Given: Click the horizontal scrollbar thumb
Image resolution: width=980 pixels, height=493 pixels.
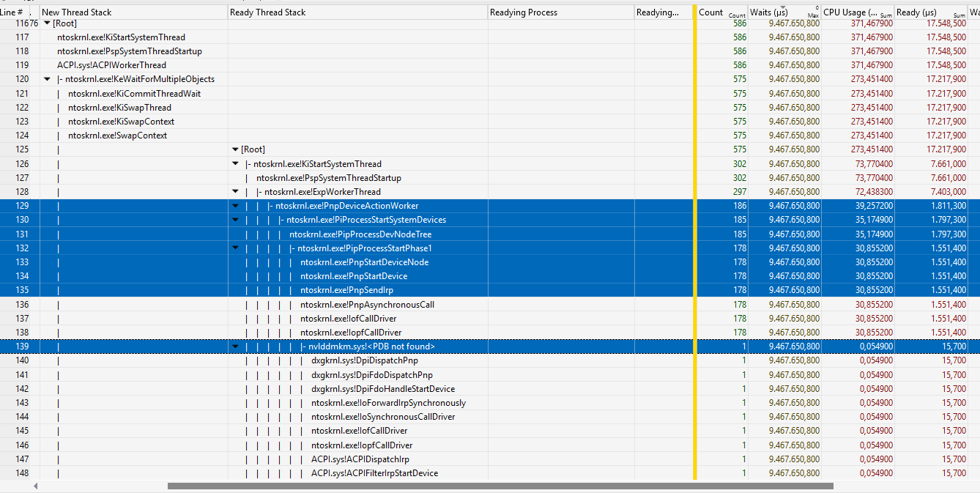Looking at the screenshot, I should pos(500,486).
